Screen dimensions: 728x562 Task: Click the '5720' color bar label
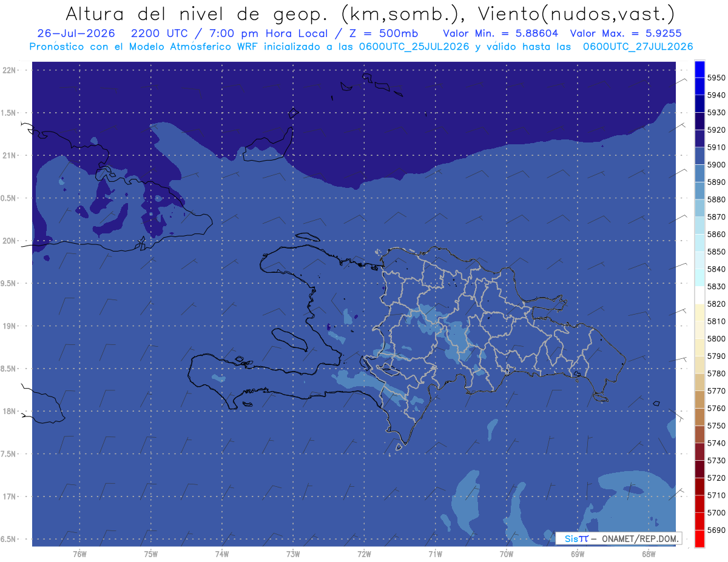point(716,478)
